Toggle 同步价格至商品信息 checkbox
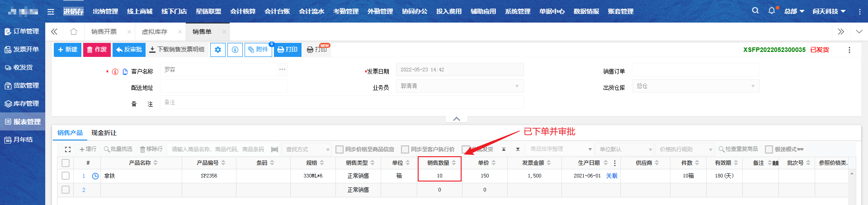 (340, 149)
